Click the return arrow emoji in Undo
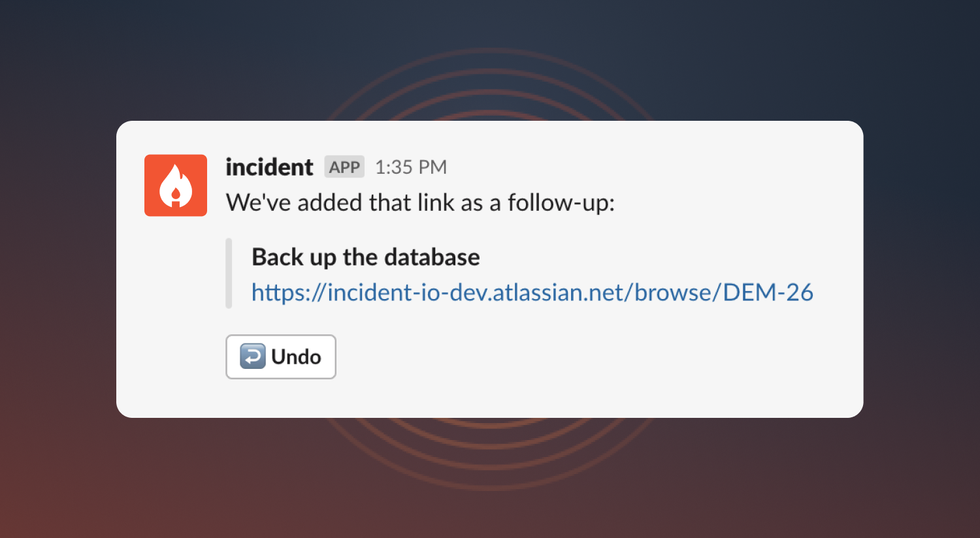Screen dimensions: 980x538 coord(253,356)
